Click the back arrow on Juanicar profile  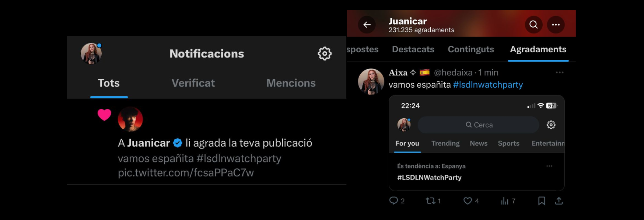[x=367, y=25]
